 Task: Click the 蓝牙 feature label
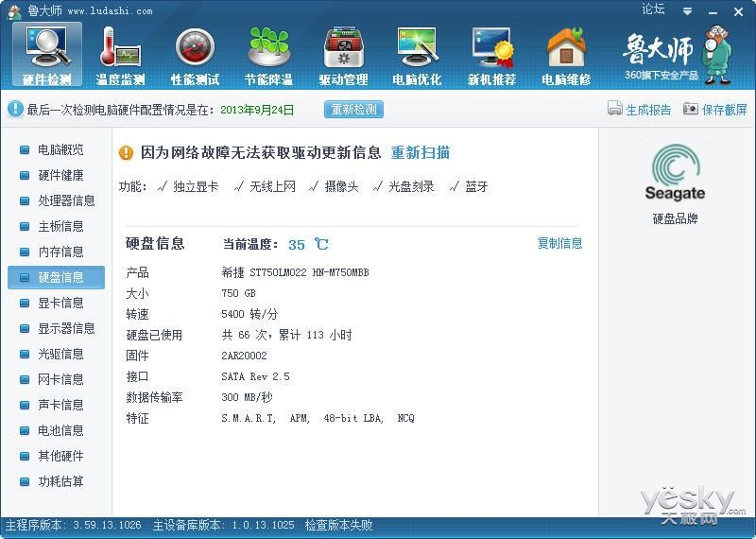(x=476, y=186)
